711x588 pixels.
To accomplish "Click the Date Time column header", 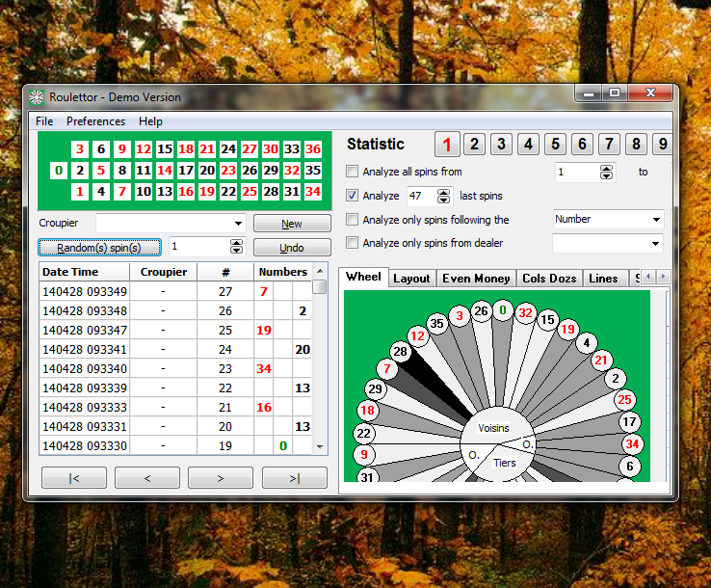I will 85,272.
